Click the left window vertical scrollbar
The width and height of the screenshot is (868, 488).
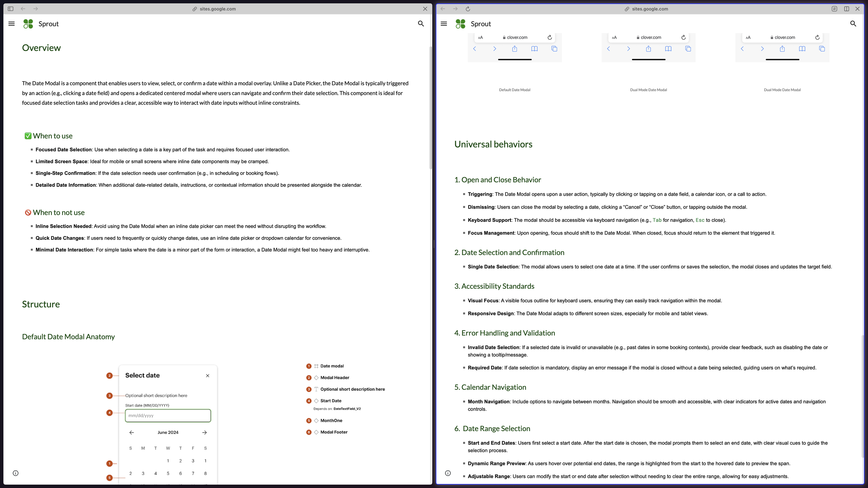431,108
